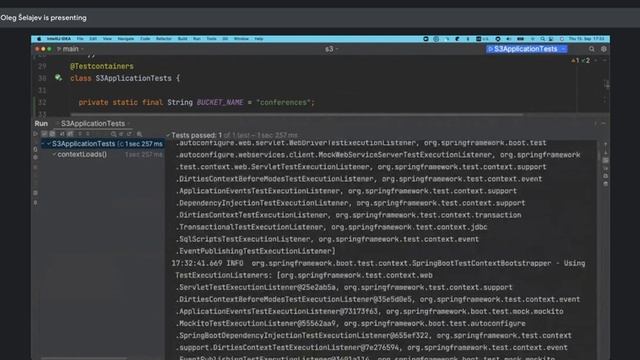Screen dimensions: 640x360
Task: Click the Tests passed status text
Action: click(x=234, y=135)
